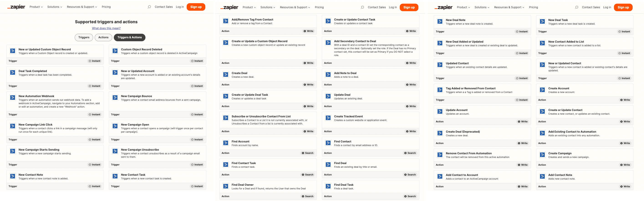Click the Instant badge on New Campaign Starts Sending
Viewport: 644px width, 201px height.
(x=94, y=165)
